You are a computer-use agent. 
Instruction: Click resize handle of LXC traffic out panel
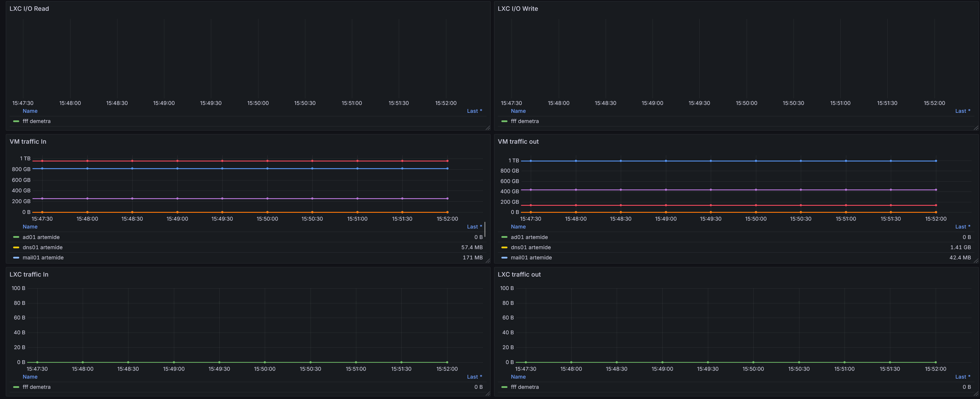click(x=976, y=394)
